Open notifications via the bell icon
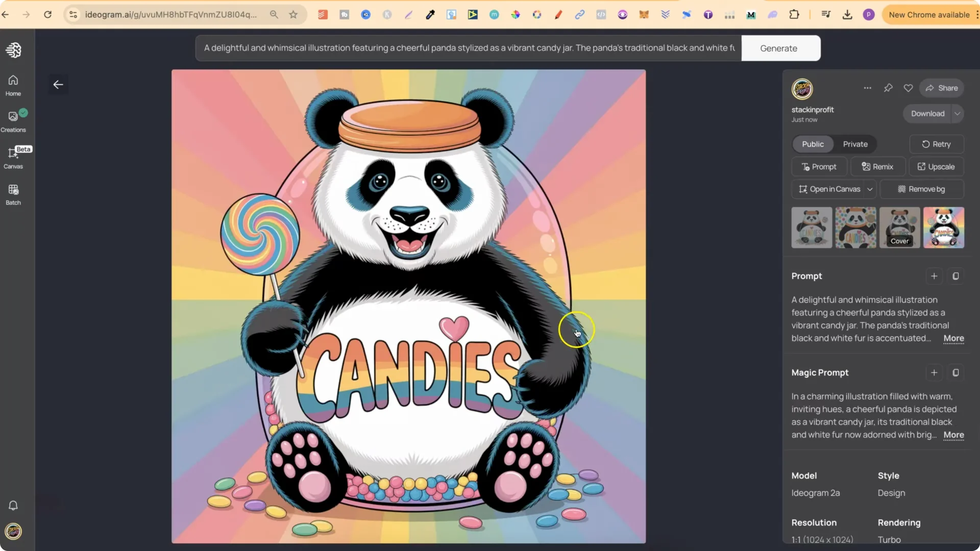Screen dimensions: 980x551 pyautogui.click(x=13, y=505)
